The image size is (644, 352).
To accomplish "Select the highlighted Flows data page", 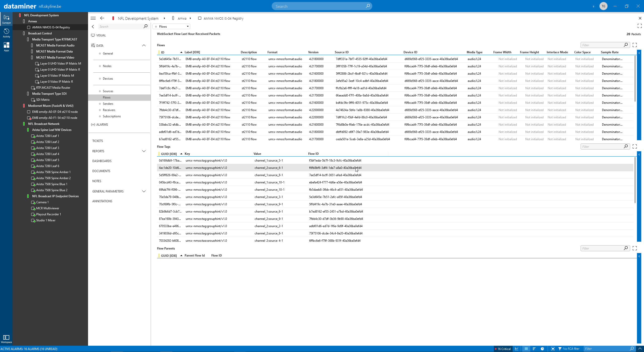I will [x=119, y=97].
